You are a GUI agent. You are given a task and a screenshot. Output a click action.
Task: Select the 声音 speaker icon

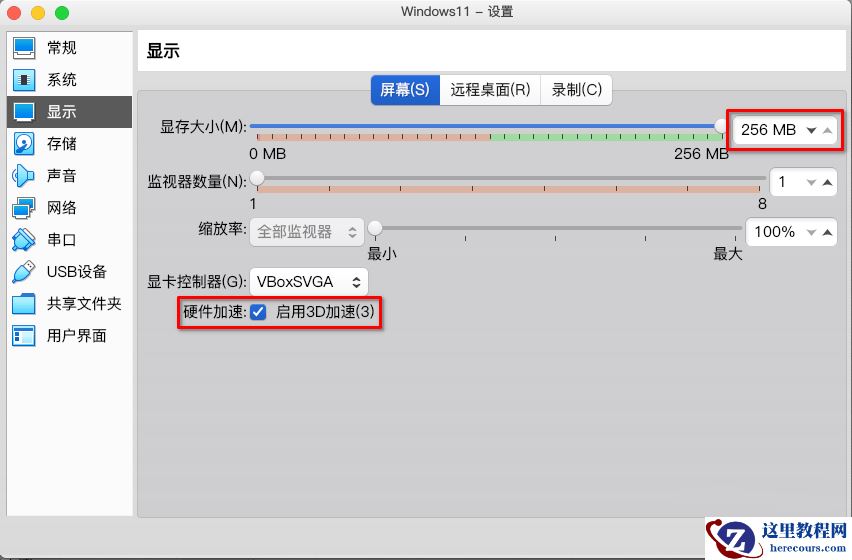point(24,175)
